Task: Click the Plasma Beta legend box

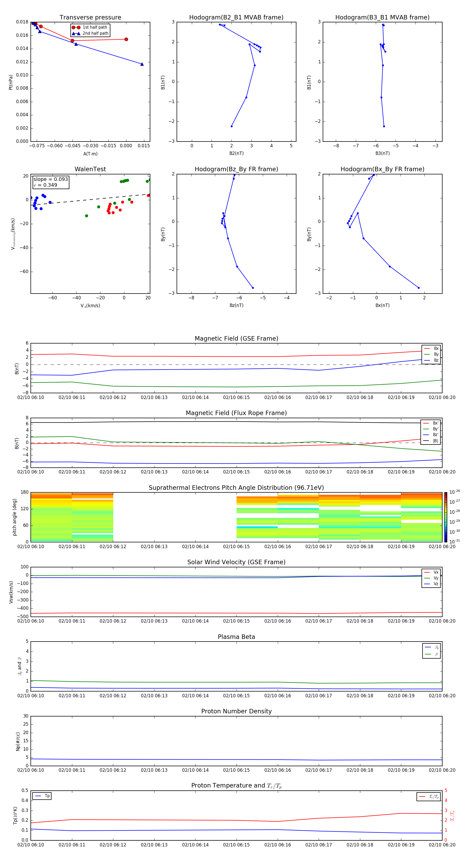Action: tap(431, 651)
